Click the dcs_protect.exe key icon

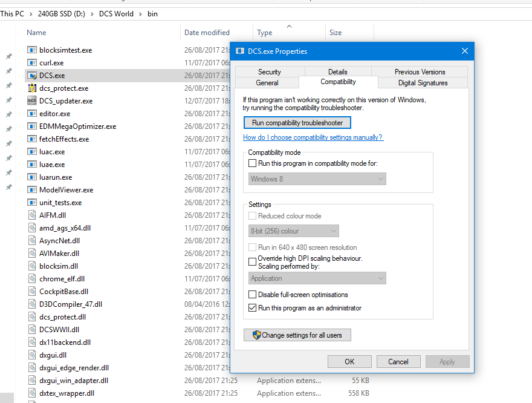pyautogui.click(x=32, y=88)
